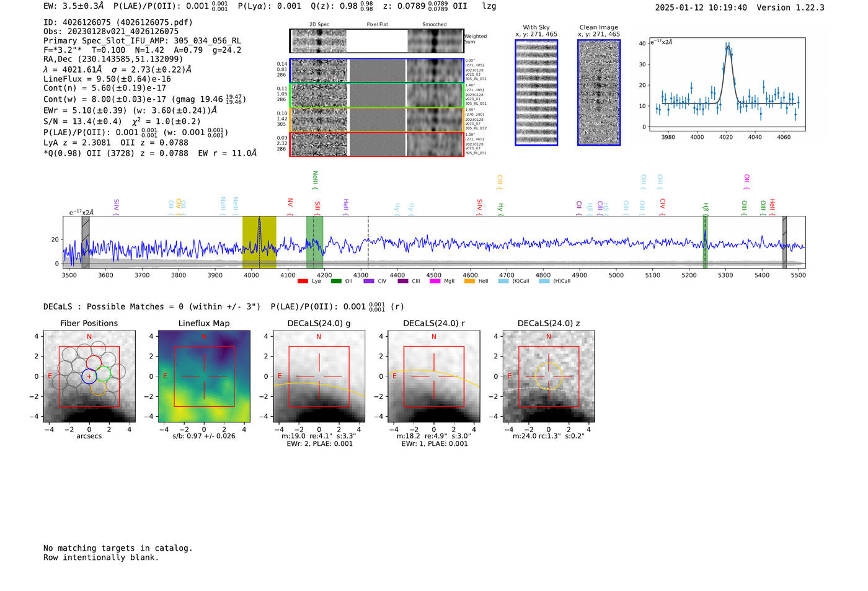Click the Clean Image cutout
This screenshot has width=868, height=591.
pos(599,92)
